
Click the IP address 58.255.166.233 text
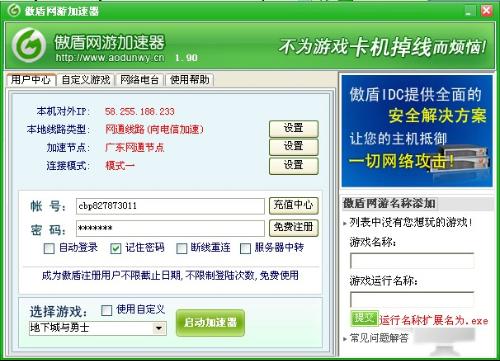[x=140, y=111]
